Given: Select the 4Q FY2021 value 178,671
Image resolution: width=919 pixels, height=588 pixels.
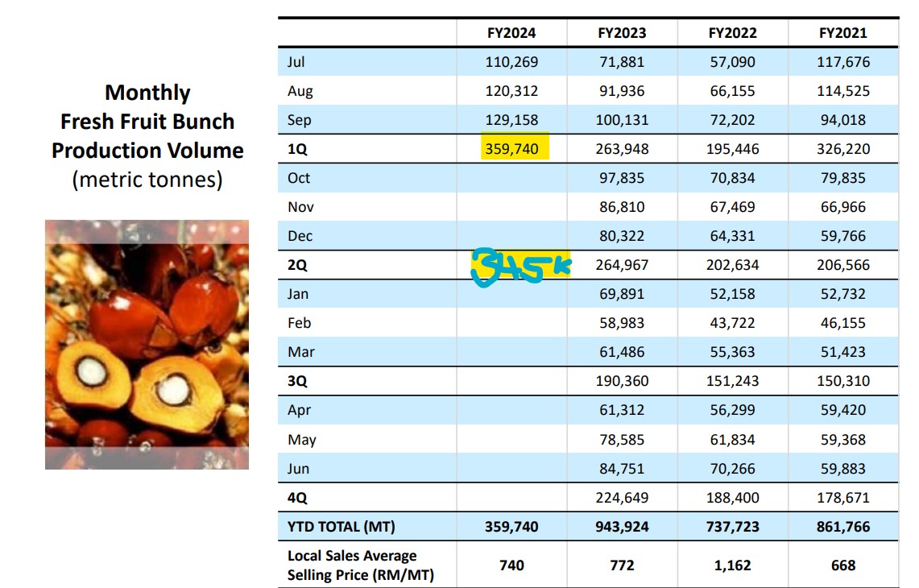Looking at the screenshot, I should [842, 498].
